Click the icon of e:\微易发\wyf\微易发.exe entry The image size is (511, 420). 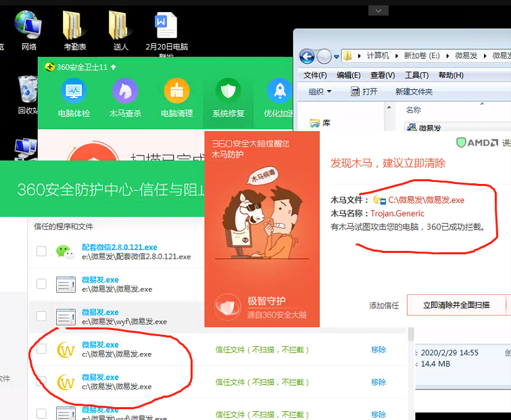[x=66, y=317]
